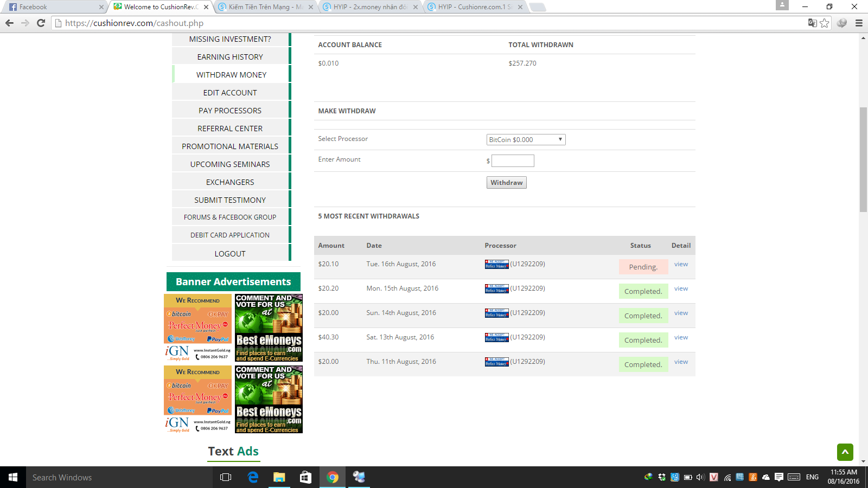The width and height of the screenshot is (868, 488).
Task: Switch to the HYIP - 2x.money tab
Action: coord(370,7)
